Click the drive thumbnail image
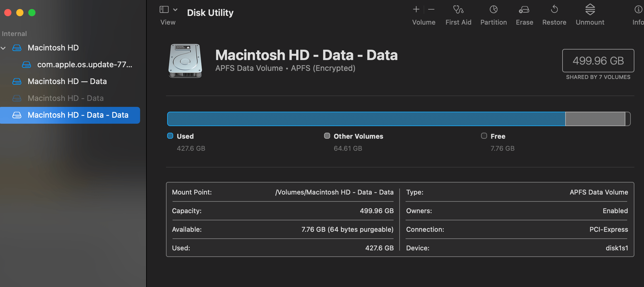The image size is (644, 287). [x=185, y=61]
